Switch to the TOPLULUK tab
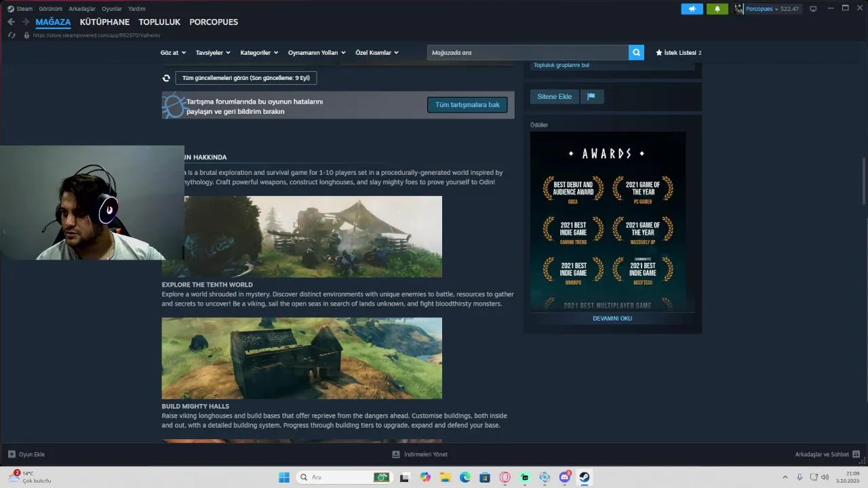This screenshot has height=488, width=868. click(159, 22)
